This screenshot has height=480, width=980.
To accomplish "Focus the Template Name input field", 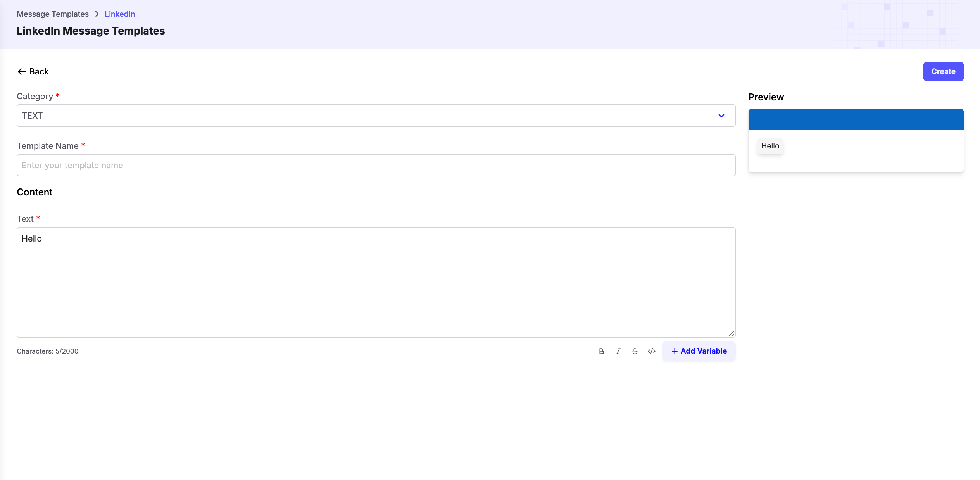I will click(376, 166).
